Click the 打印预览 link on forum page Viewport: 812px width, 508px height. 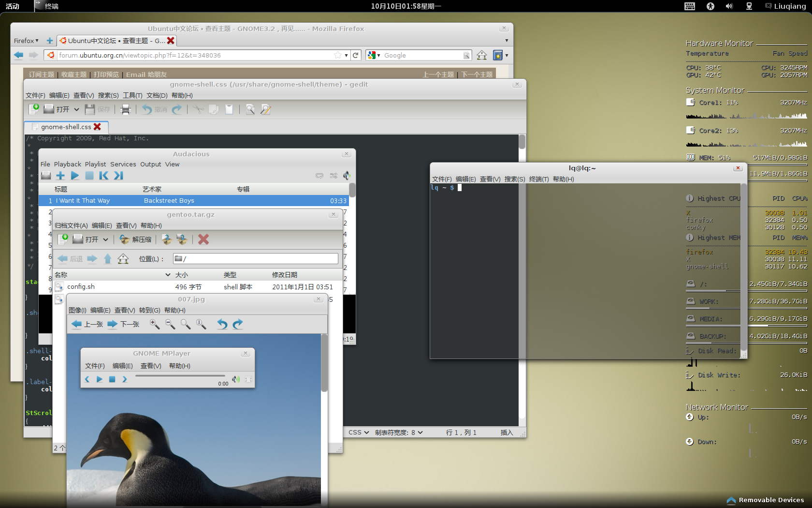pos(106,75)
